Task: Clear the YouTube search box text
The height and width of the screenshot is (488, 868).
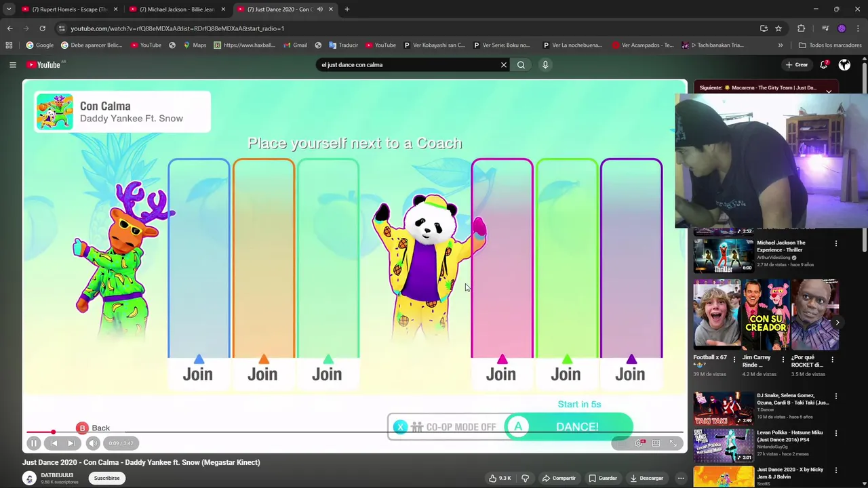Action: click(x=503, y=64)
